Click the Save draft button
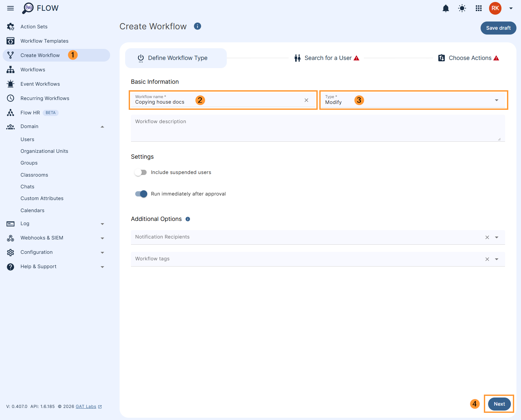521x420 pixels. 498,28
